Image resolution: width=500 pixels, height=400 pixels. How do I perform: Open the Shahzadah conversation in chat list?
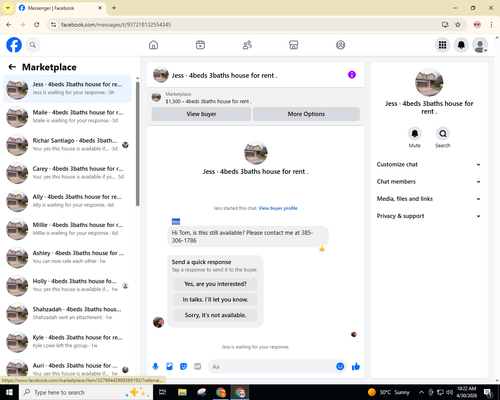point(67,314)
